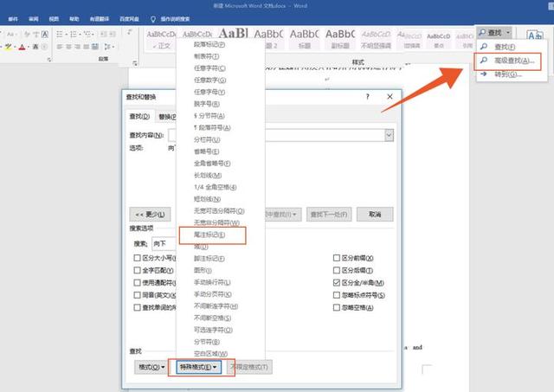Enable 忽略标点符号 checkbox

pos(337,295)
